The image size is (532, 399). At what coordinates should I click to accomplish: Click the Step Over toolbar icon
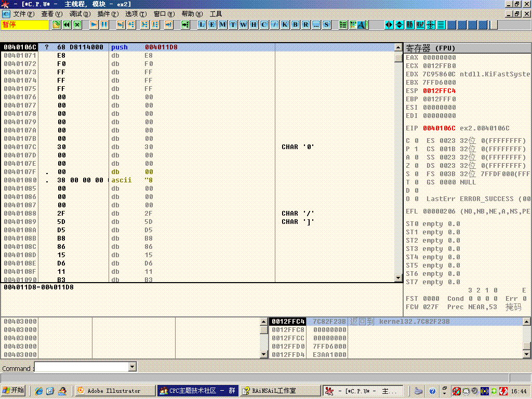click(x=131, y=25)
